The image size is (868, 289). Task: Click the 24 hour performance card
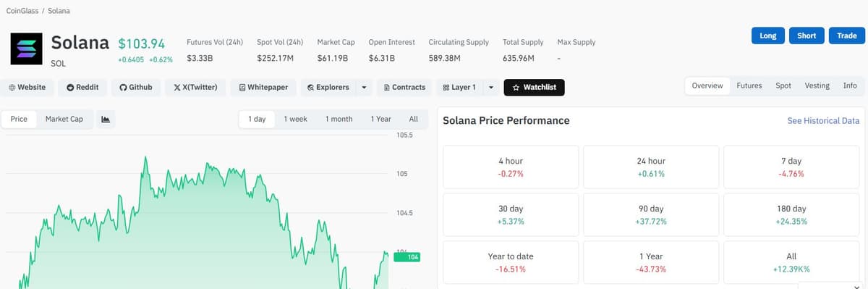click(651, 167)
